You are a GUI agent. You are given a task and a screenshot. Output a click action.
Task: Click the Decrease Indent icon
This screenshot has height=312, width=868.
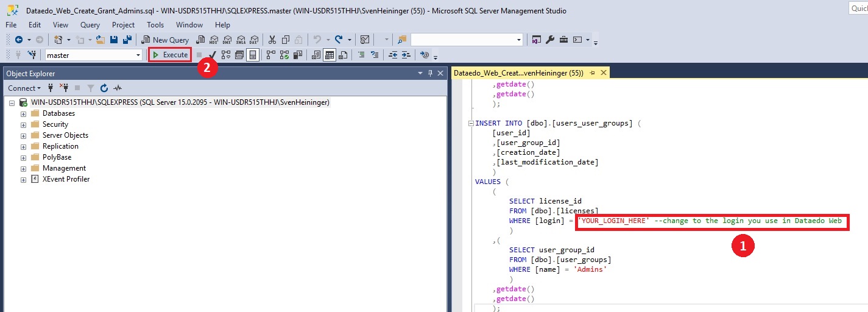393,55
